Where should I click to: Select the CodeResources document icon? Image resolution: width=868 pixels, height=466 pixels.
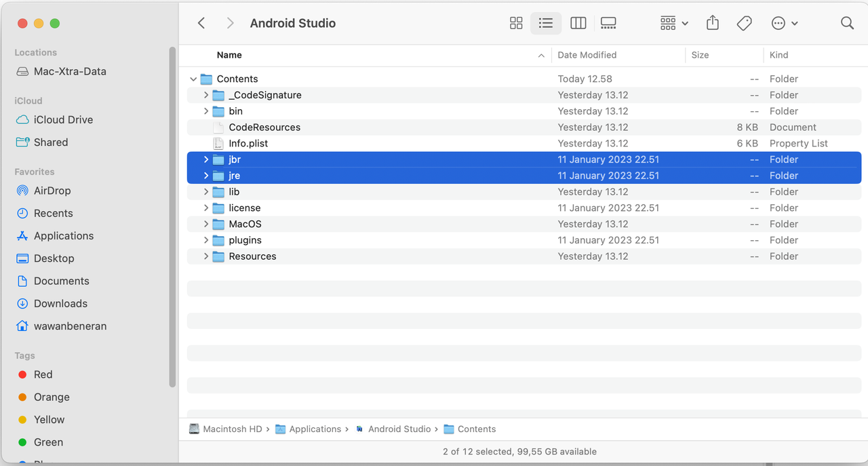(218, 128)
